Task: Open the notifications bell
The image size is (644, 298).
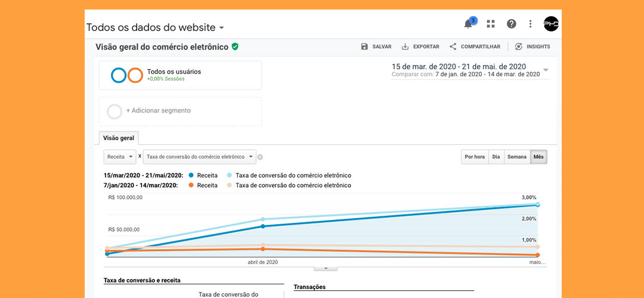Action: (x=468, y=24)
